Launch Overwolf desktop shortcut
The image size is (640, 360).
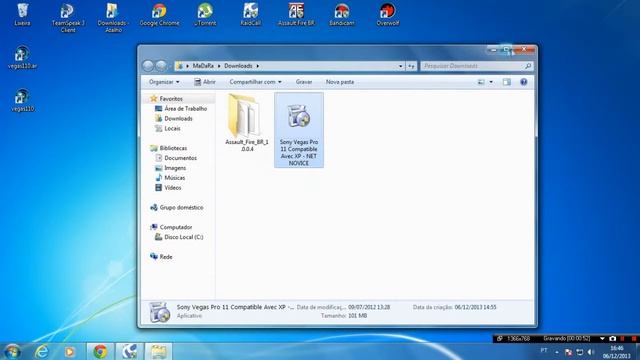pyautogui.click(x=388, y=15)
